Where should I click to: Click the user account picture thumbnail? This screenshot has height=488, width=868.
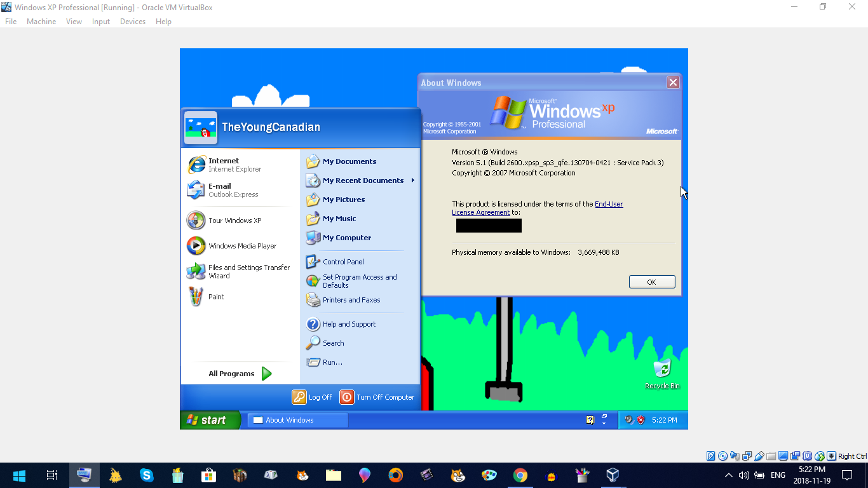coord(201,128)
